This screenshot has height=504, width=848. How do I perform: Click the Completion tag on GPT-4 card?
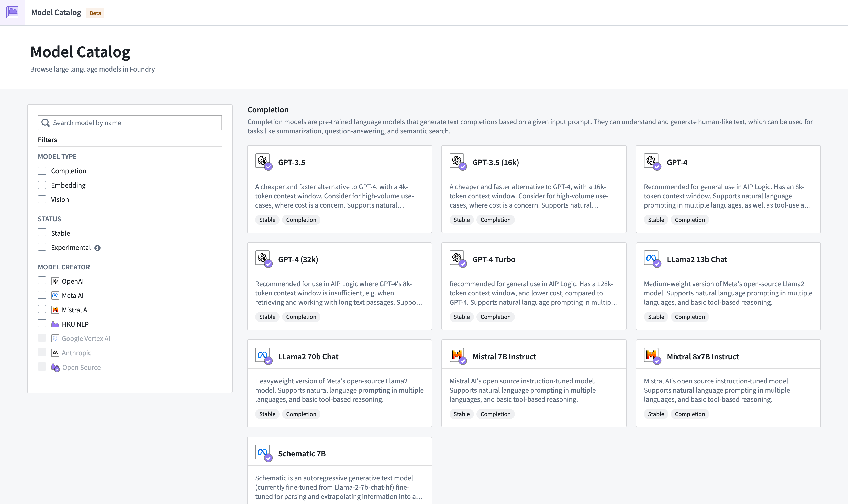pos(690,220)
